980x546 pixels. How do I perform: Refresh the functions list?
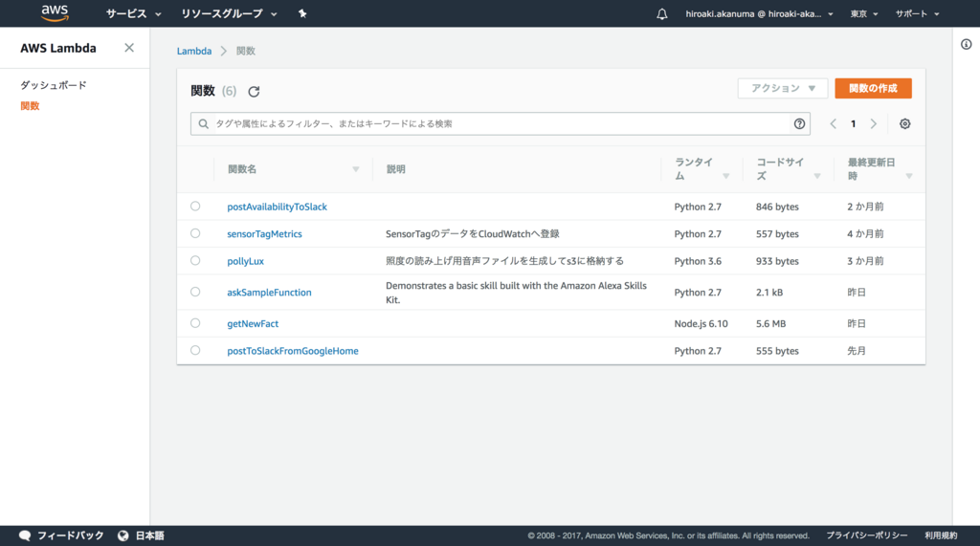click(x=254, y=92)
